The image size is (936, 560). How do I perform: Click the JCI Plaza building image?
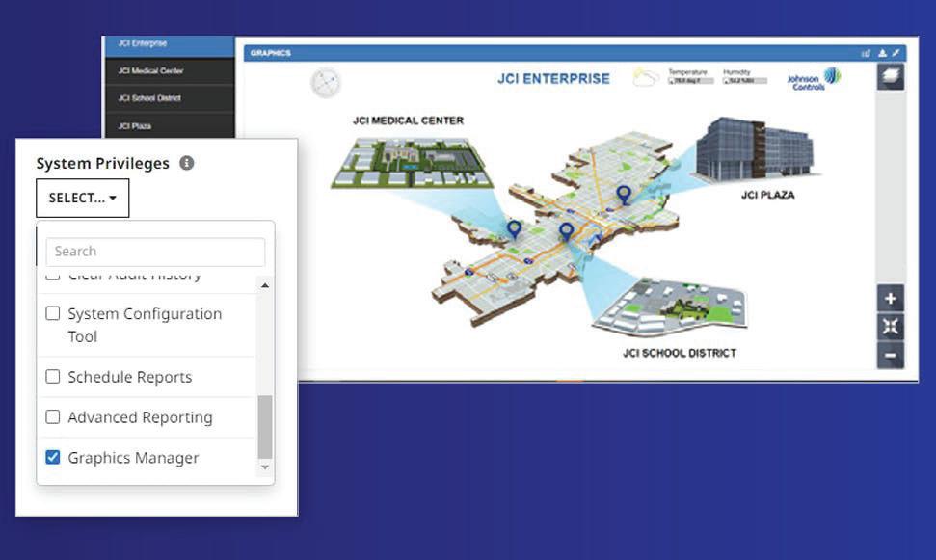tap(755, 148)
